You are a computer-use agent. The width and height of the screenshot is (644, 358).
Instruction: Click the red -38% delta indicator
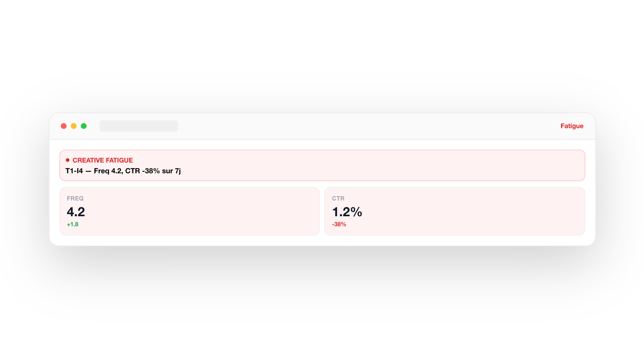point(338,224)
